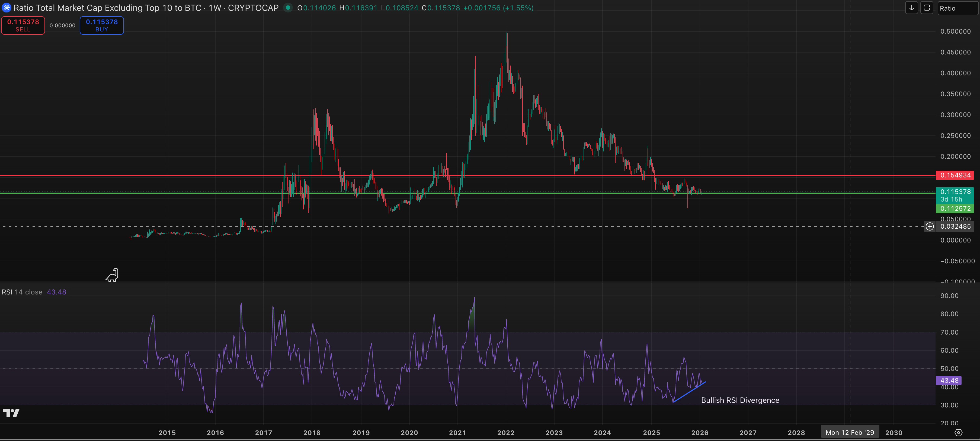980x441 pixels.
Task: Click the purple 43.48 RSI value label
Action: pos(949,381)
